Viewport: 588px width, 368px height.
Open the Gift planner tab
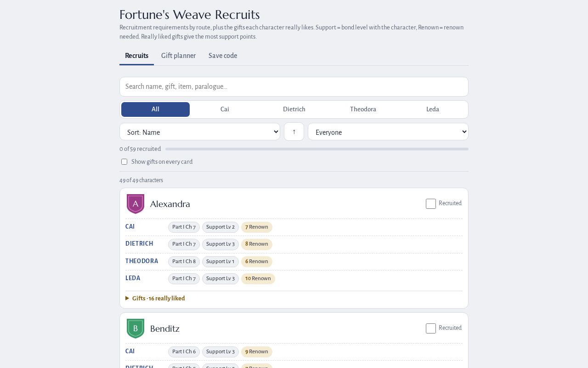pos(178,56)
